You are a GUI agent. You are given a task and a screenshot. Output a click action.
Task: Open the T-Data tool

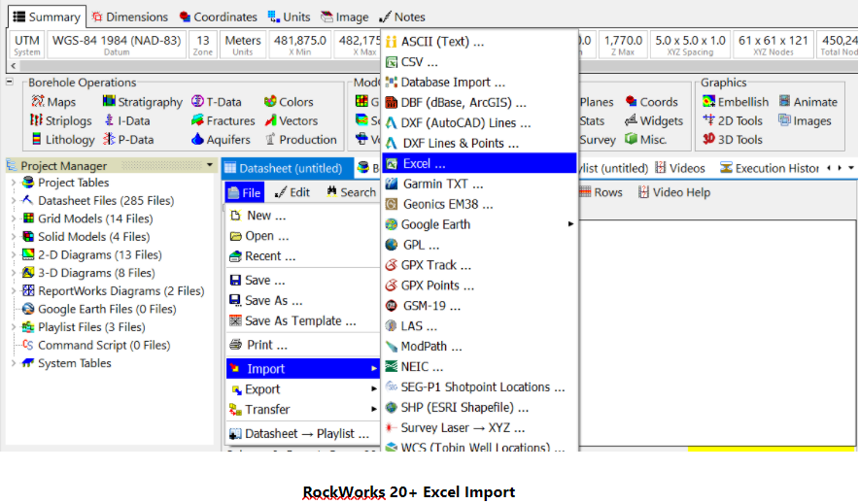[217, 102]
